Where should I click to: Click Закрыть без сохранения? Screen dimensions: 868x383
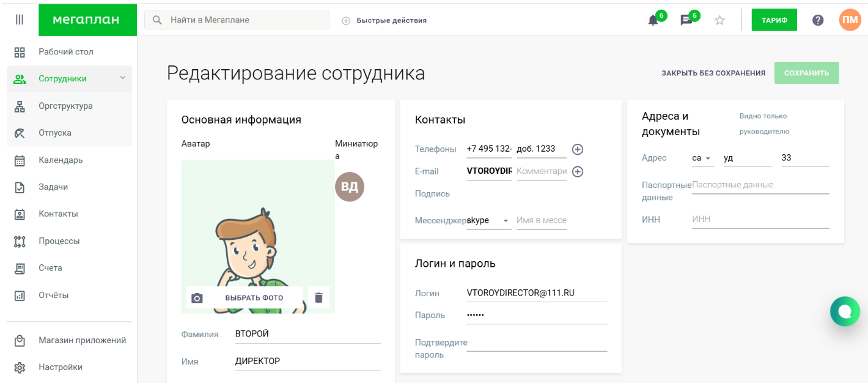(713, 73)
